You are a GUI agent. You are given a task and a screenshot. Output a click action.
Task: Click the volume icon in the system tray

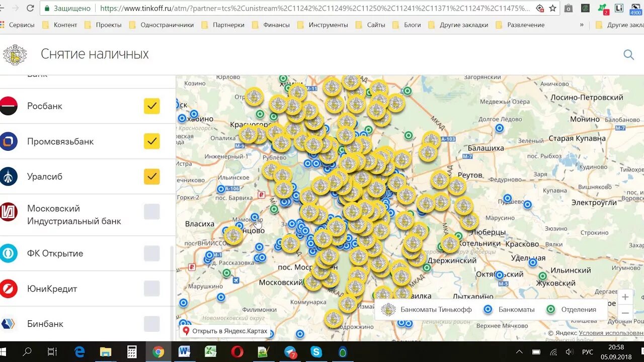[x=570, y=352]
